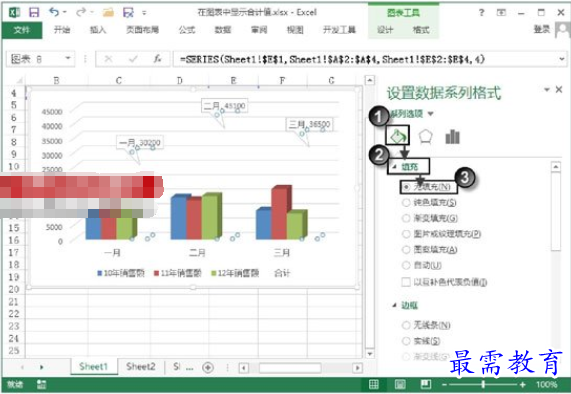Enable Invert if negative (以互补色代表负值) checkbox

tap(406, 282)
